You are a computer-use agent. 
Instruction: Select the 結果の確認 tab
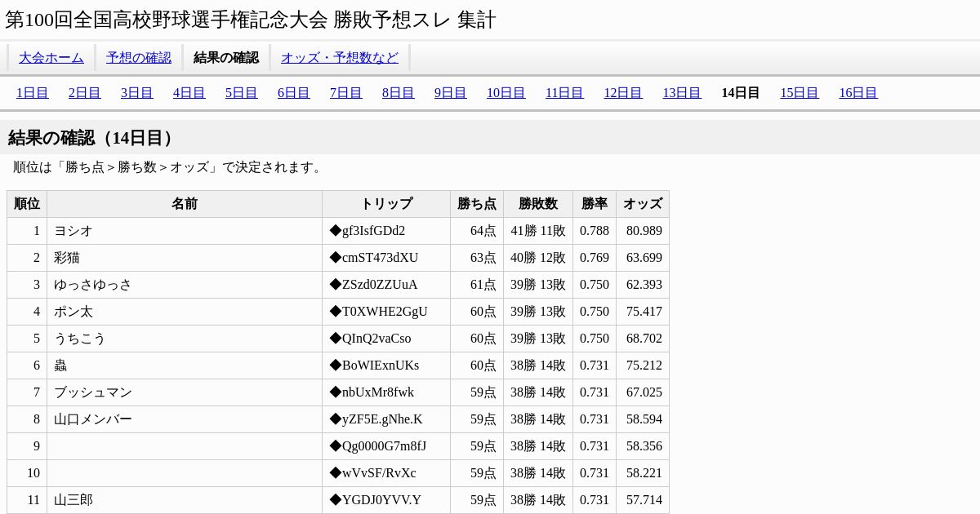226,57
